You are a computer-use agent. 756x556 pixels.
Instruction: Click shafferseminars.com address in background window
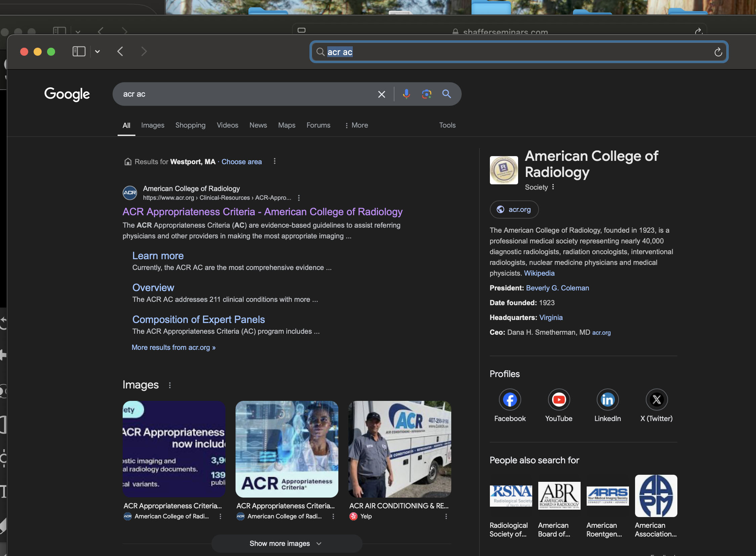[x=505, y=32]
